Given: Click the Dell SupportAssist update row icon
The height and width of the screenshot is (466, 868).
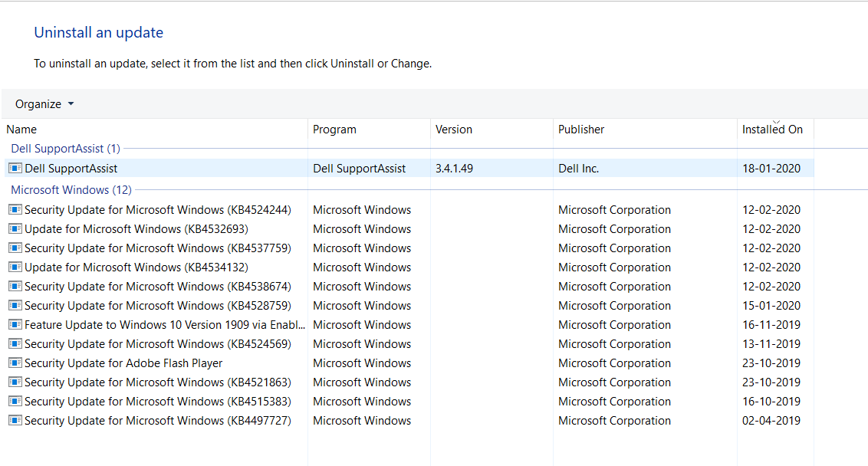Looking at the screenshot, I should pyautogui.click(x=15, y=169).
